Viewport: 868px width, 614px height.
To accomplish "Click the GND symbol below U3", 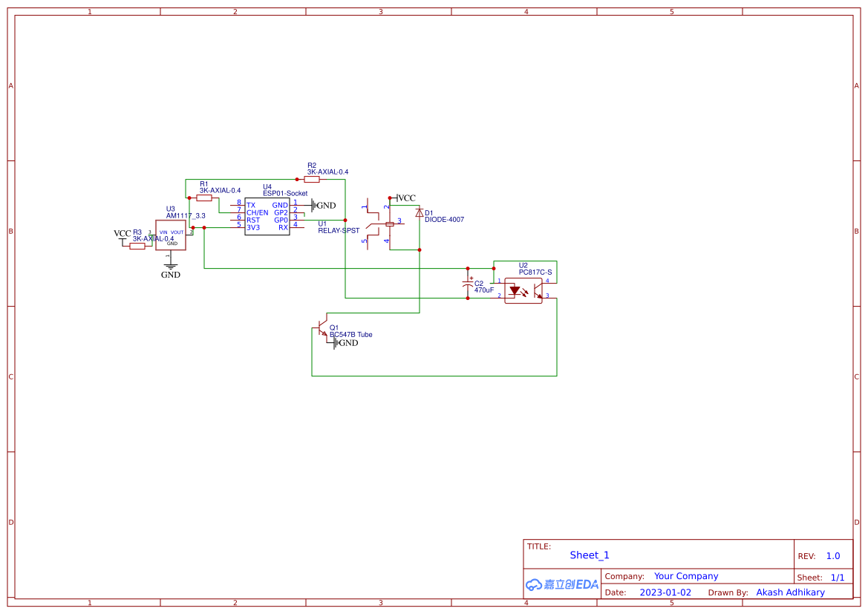I will [170, 265].
